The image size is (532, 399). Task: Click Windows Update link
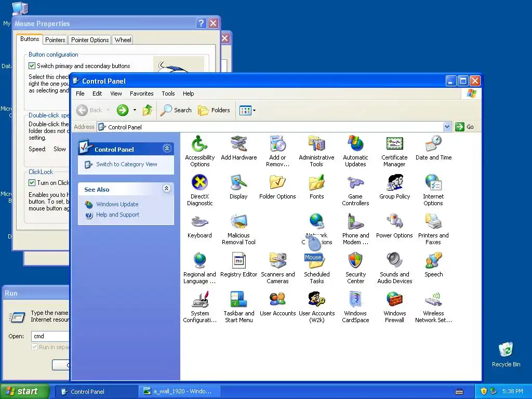pyautogui.click(x=117, y=204)
